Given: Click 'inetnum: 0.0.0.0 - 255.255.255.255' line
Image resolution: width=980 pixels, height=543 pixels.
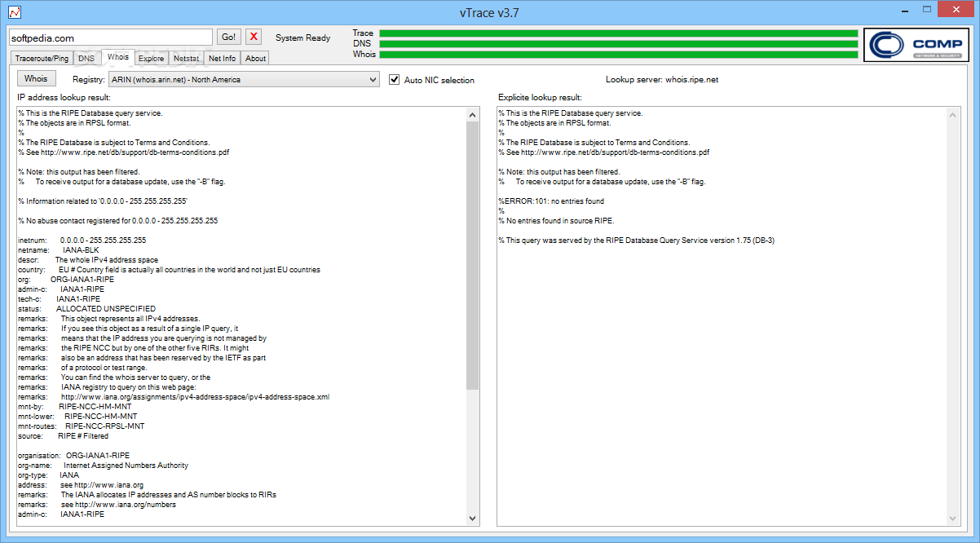Looking at the screenshot, I should pyautogui.click(x=82, y=240).
